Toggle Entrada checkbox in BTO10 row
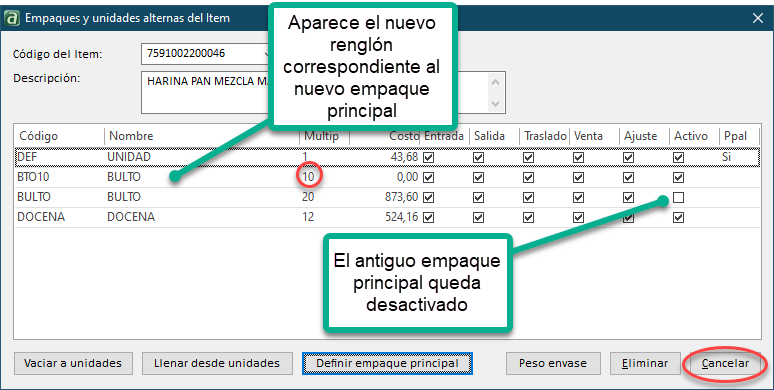The image size is (774, 390). [x=428, y=177]
